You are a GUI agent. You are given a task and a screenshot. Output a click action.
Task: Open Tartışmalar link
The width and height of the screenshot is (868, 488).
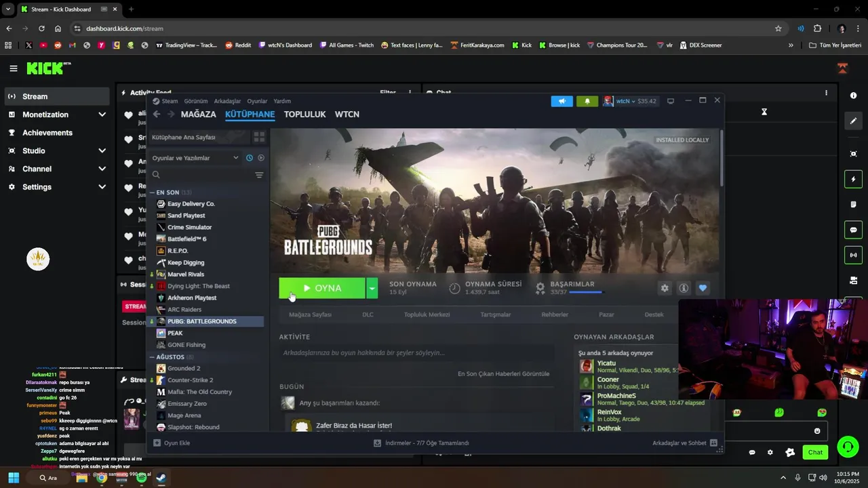pyautogui.click(x=495, y=314)
